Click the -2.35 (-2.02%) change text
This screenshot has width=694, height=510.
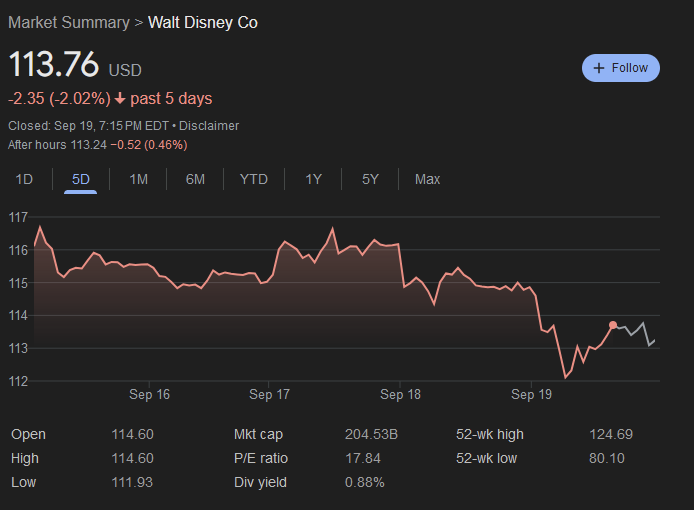(59, 98)
